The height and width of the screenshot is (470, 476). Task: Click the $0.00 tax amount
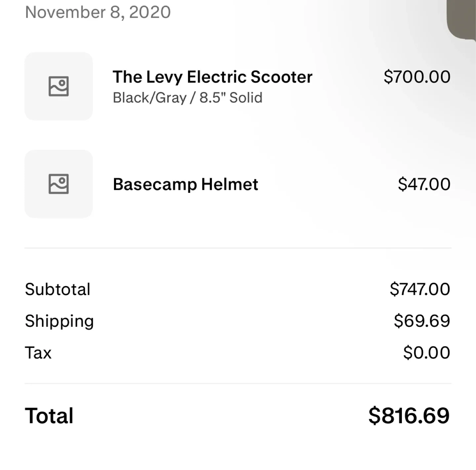[x=426, y=353]
